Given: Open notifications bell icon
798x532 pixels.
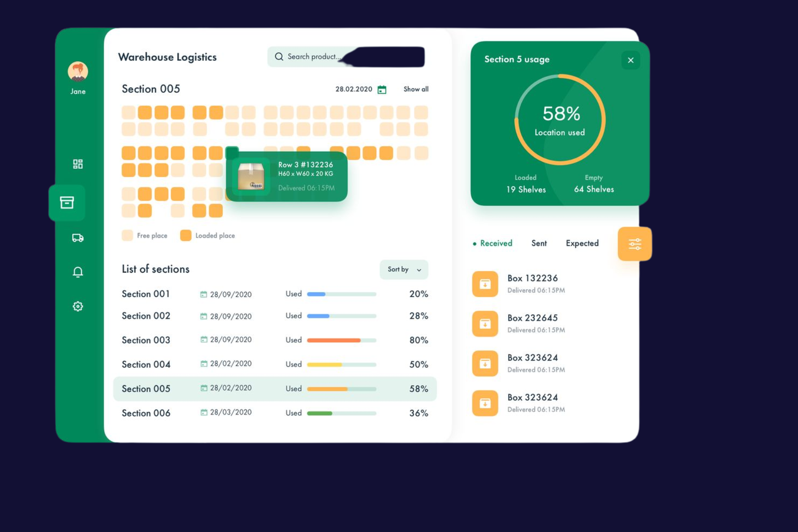Looking at the screenshot, I should point(78,272).
